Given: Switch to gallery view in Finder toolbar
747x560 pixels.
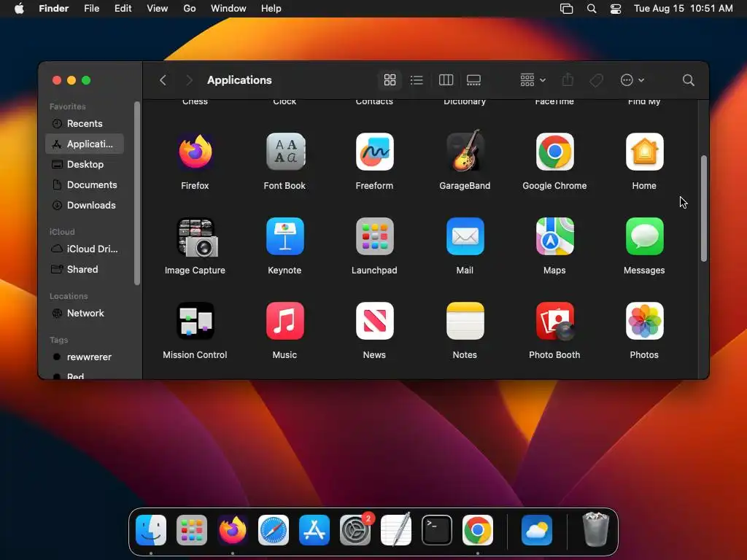Looking at the screenshot, I should (473, 80).
